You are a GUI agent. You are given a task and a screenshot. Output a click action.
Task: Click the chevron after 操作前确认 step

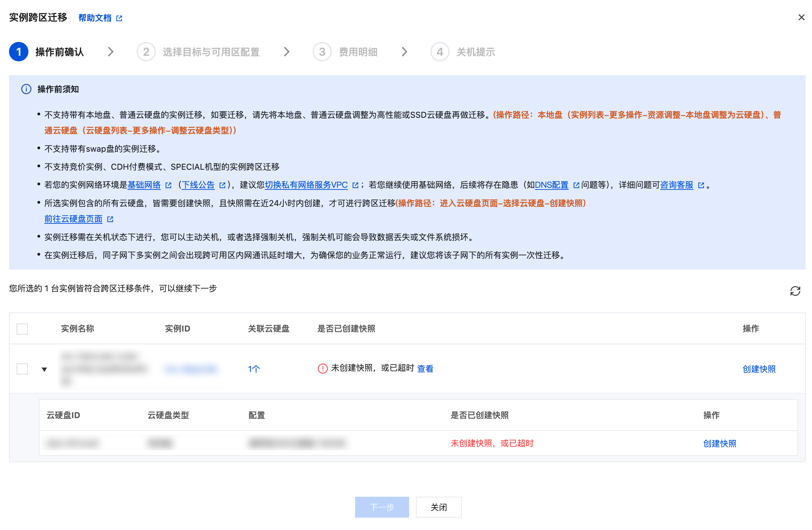click(111, 52)
